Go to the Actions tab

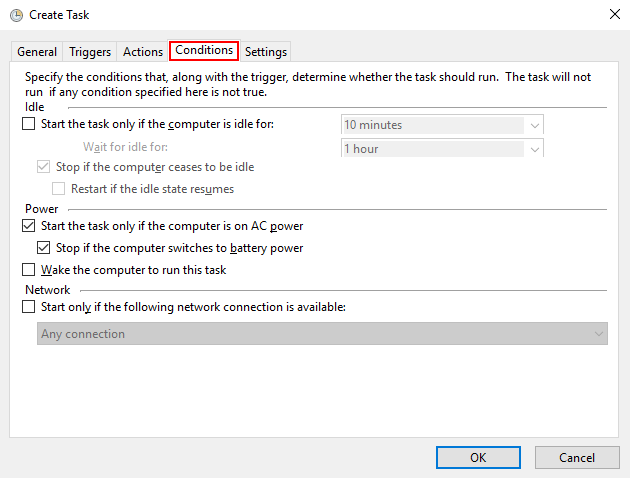tap(142, 52)
